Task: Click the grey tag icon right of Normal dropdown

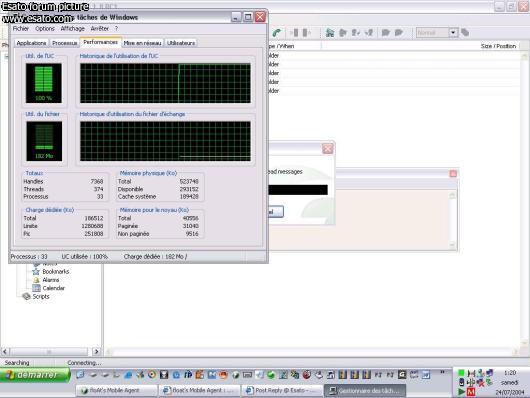Action: [465, 32]
